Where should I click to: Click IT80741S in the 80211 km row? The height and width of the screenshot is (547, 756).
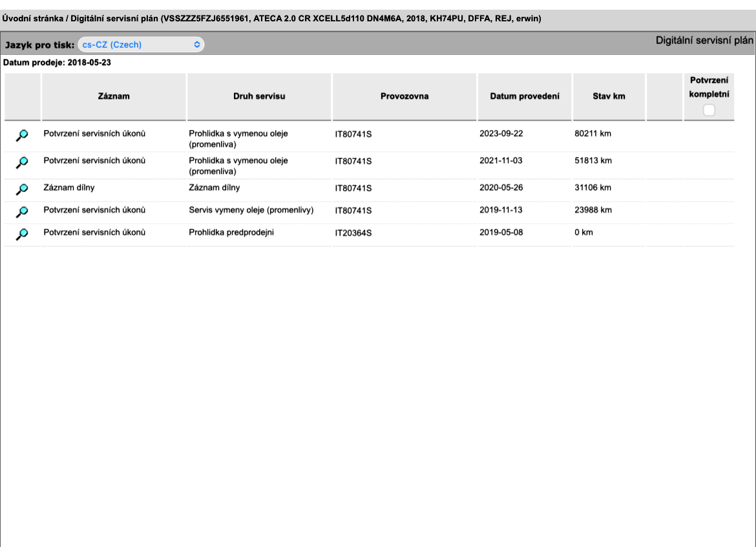point(353,134)
